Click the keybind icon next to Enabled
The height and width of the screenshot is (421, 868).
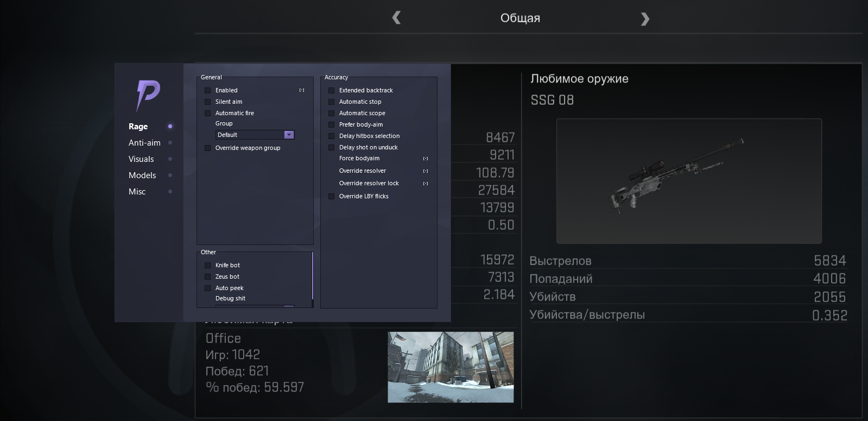[302, 90]
